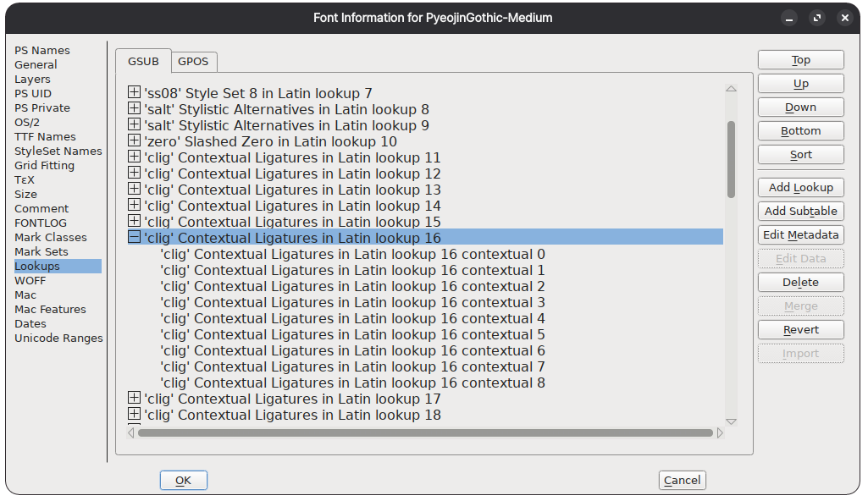868x501 pixels.
Task: Open the Mark Classes section
Action: pos(50,237)
